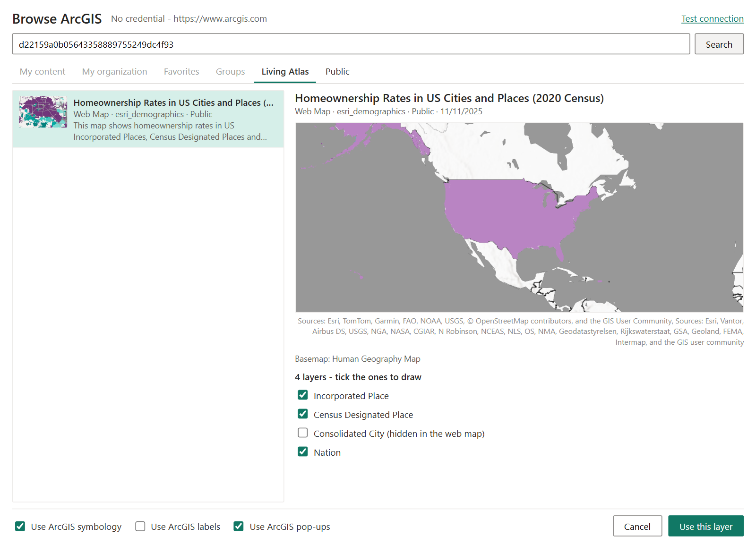Select the Groups tab
This screenshot has width=756, height=544.
tap(231, 72)
